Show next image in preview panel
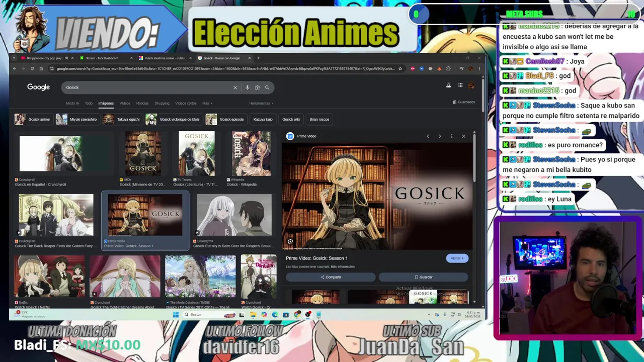Screen dimensions: 644x362 [440, 136]
